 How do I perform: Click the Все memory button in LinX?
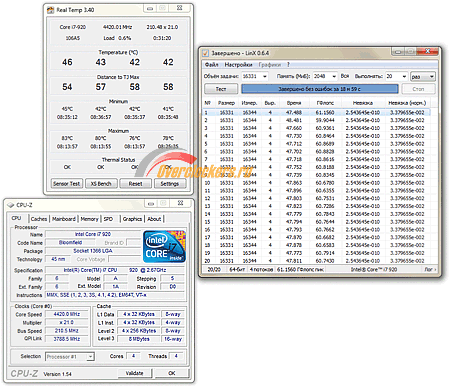coord(345,76)
